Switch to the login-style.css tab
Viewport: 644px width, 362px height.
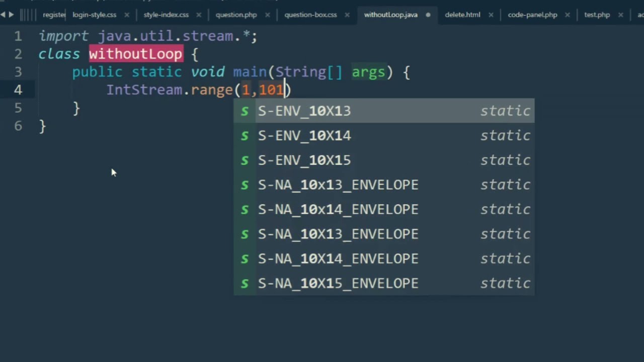click(94, 15)
